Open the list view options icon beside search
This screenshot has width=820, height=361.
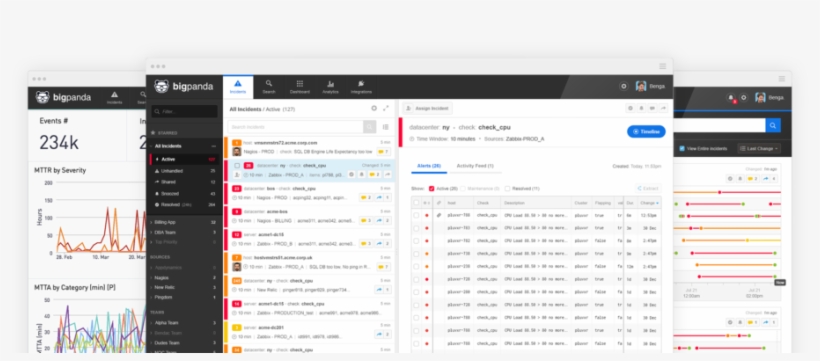click(385, 127)
